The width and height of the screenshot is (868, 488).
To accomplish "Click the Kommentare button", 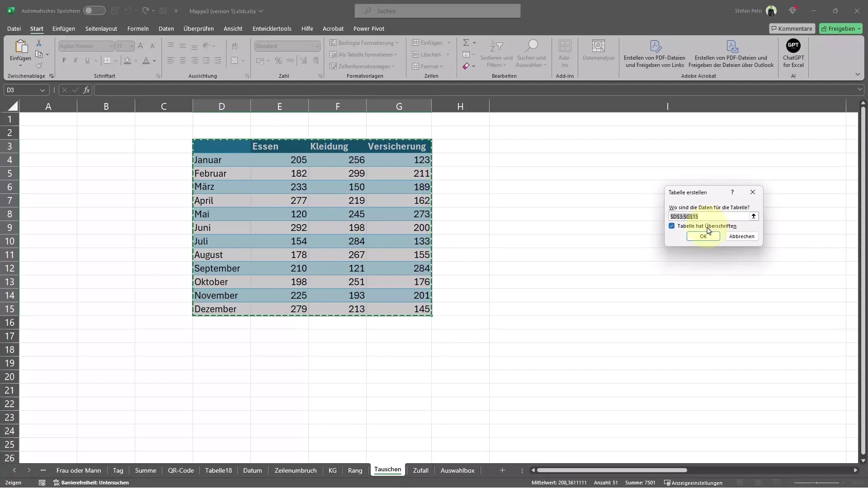I will click(x=792, y=28).
